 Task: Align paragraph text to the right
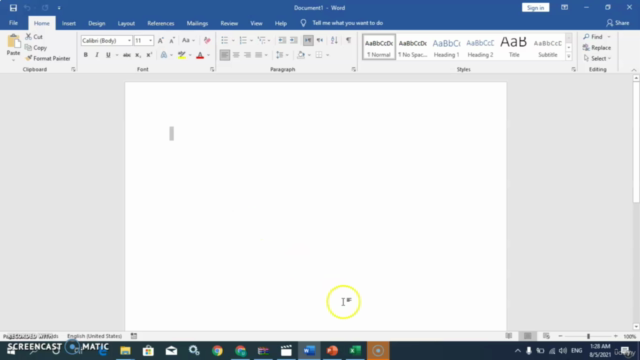(x=247, y=55)
